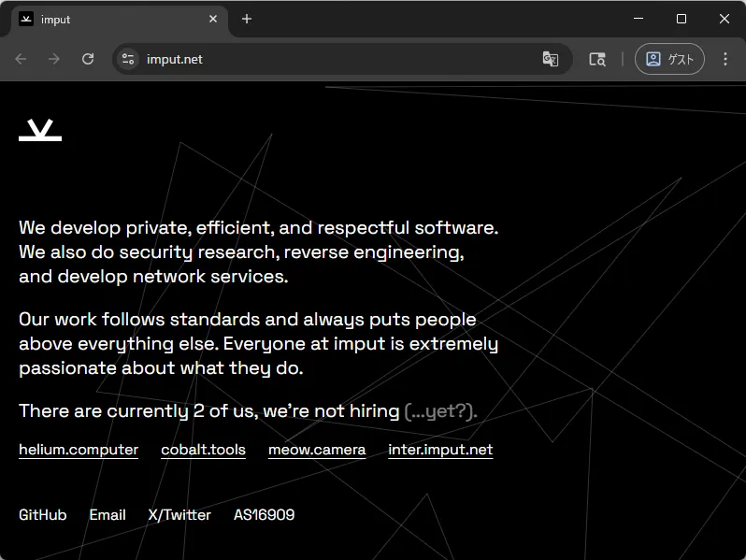This screenshot has height=560, width=746.
Task: Click the translate page icon
Action: [551, 59]
